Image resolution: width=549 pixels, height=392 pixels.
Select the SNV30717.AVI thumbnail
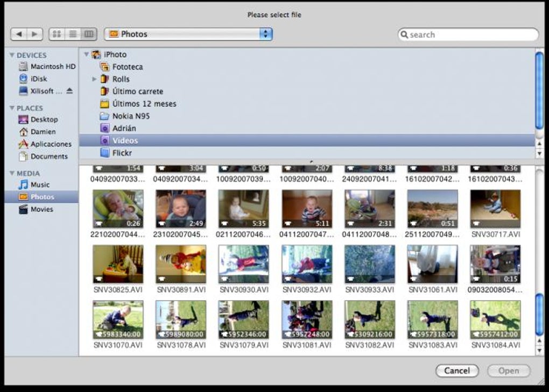point(495,209)
